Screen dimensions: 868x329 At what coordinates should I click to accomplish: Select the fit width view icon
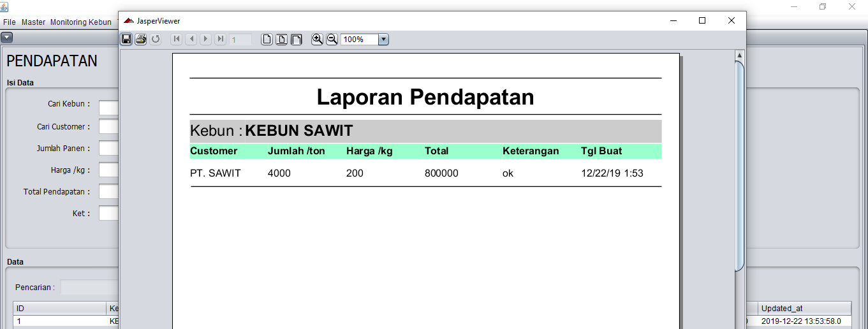point(296,40)
